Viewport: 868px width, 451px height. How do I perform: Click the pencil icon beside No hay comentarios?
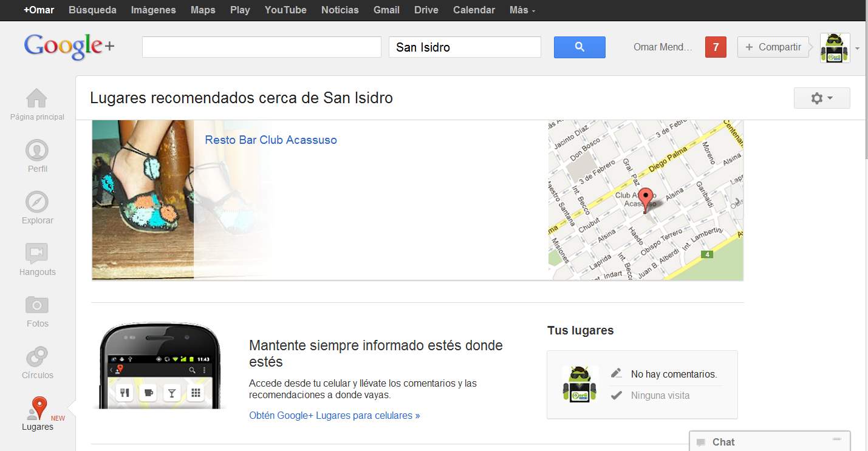click(617, 373)
